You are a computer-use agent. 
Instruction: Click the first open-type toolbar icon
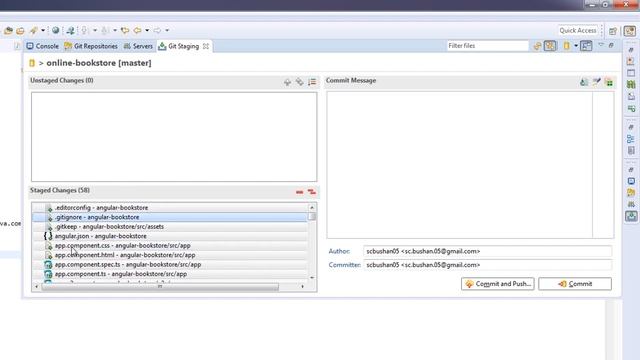click(8, 30)
